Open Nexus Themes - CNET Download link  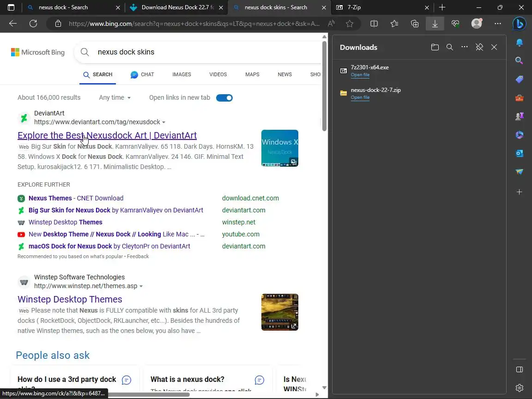pos(76,198)
